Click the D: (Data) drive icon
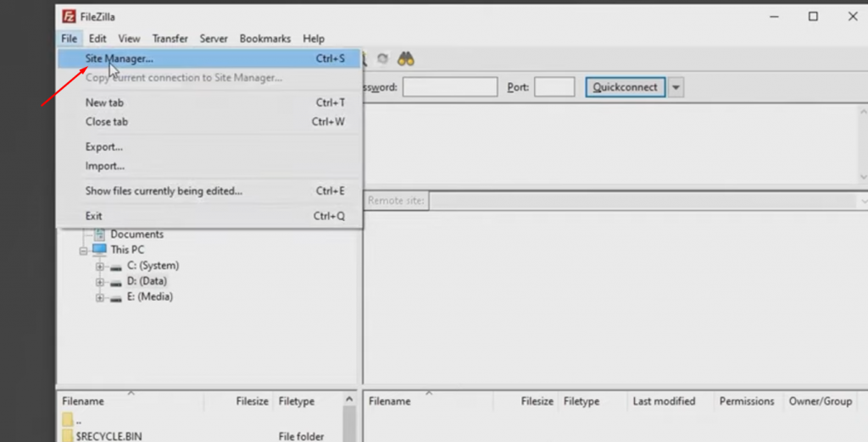The image size is (868, 442). click(x=115, y=282)
